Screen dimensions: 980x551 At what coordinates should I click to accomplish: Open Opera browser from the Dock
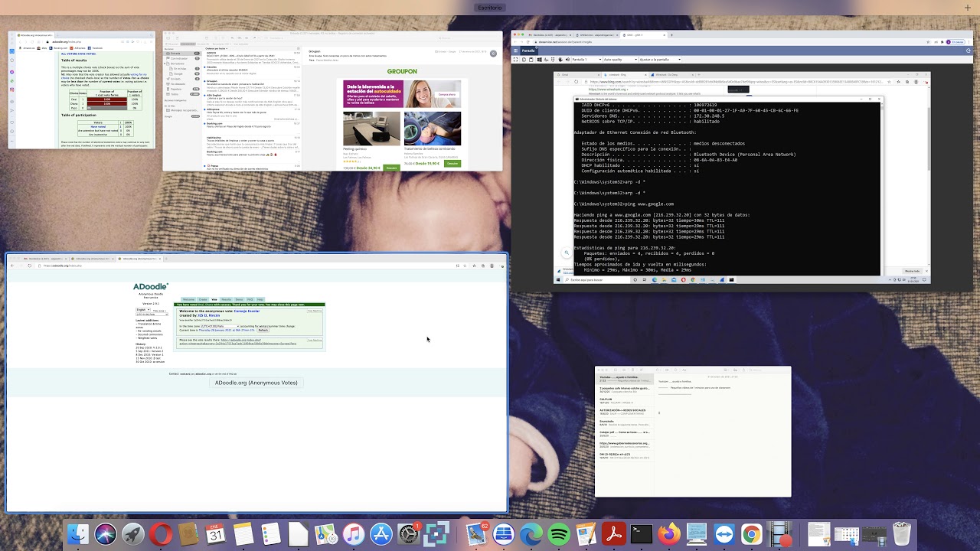coord(161,534)
